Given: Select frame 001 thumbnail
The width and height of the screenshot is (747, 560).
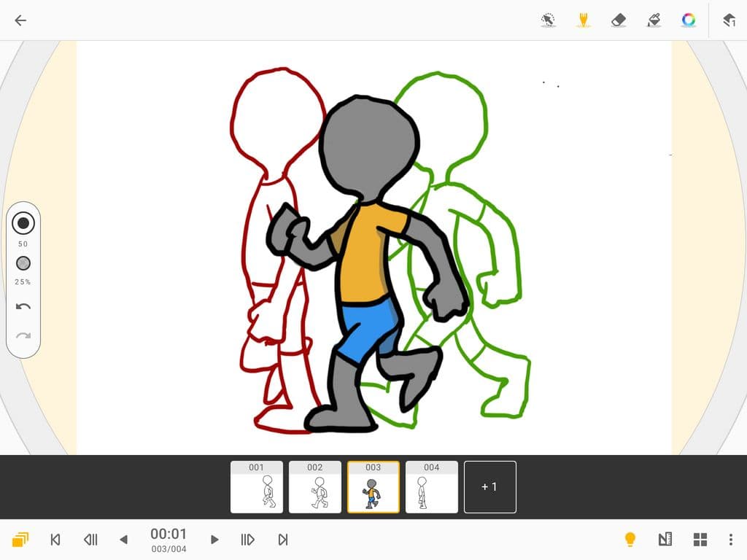Looking at the screenshot, I should [257, 486].
